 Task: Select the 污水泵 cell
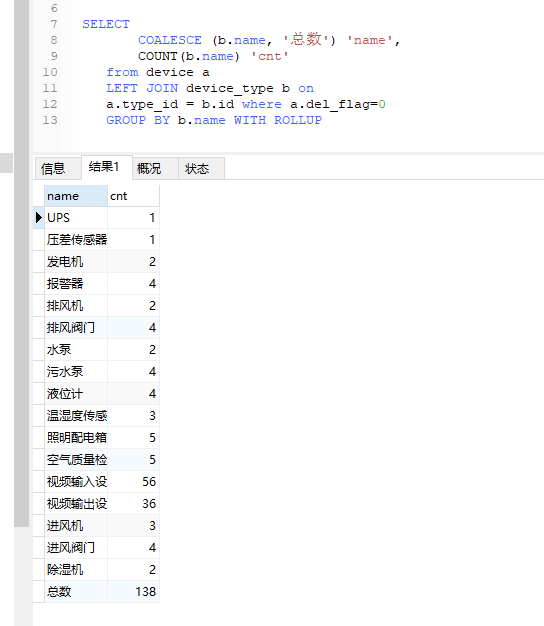pyautogui.click(x=75, y=372)
